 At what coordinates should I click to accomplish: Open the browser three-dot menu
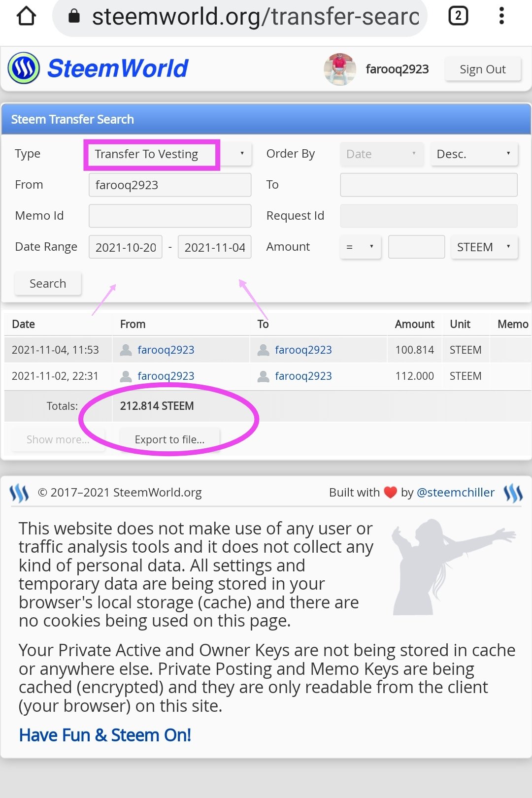coord(501,16)
